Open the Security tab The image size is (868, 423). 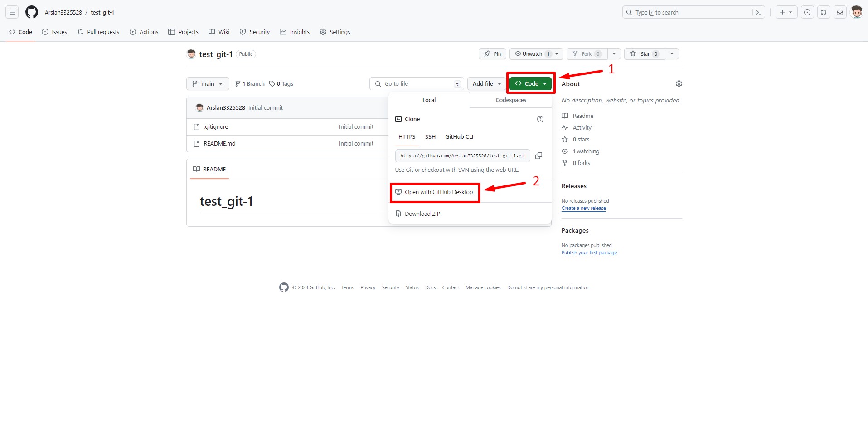pos(255,32)
